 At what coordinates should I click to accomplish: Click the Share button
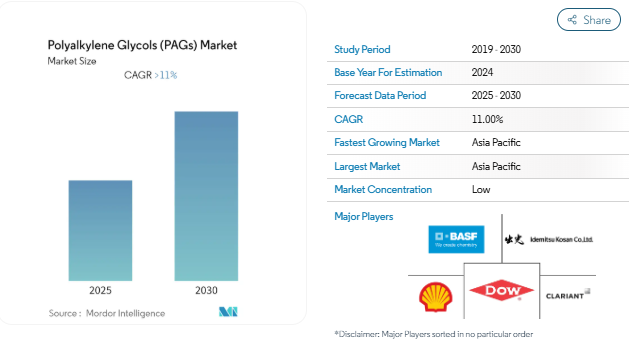tap(588, 20)
